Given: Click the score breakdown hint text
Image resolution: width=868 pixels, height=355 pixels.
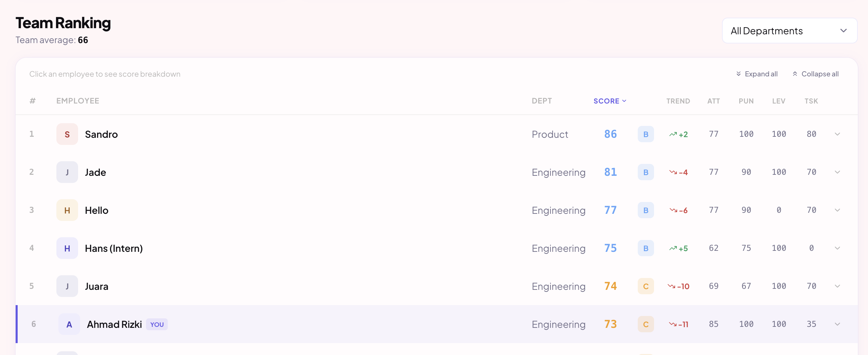Looking at the screenshot, I should click(x=105, y=74).
